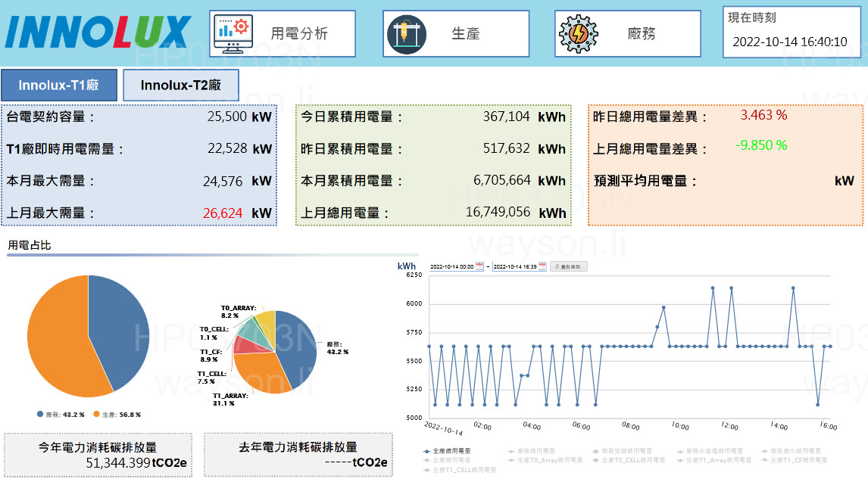Click the 上月總用電量 value 16,749,056

(498, 213)
